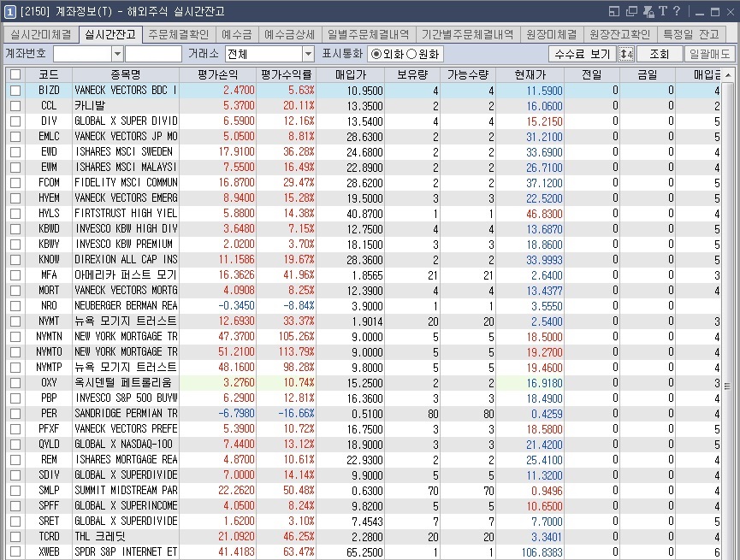Viewport: 740px width, 560px height.
Task: Click the screen number 1 icon in title bar
Action: 10,11
